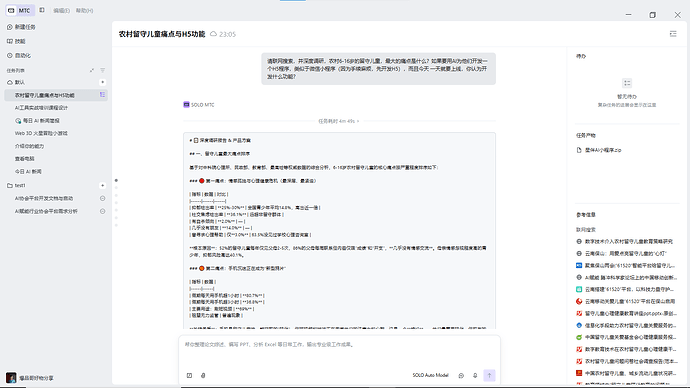The height and width of the screenshot is (388, 690).
Task: Open the 每日 AI 新闻简报 task
Action: click(x=37, y=121)
